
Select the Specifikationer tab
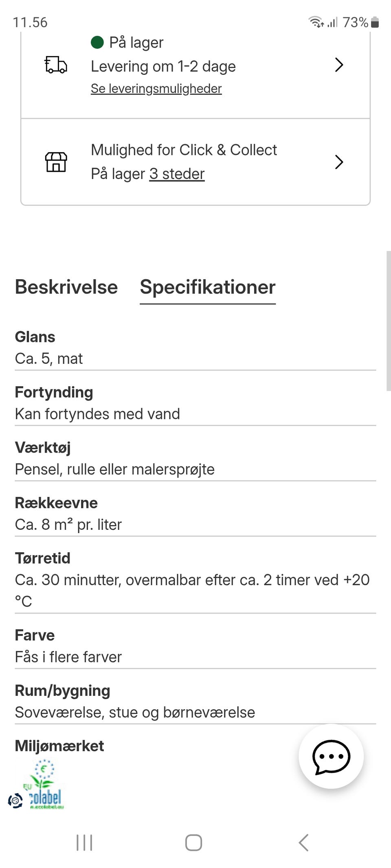tap(208, 287)
